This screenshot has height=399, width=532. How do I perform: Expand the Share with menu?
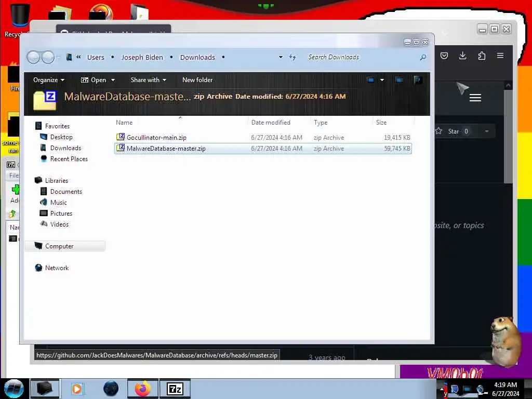tap(148, 80)
